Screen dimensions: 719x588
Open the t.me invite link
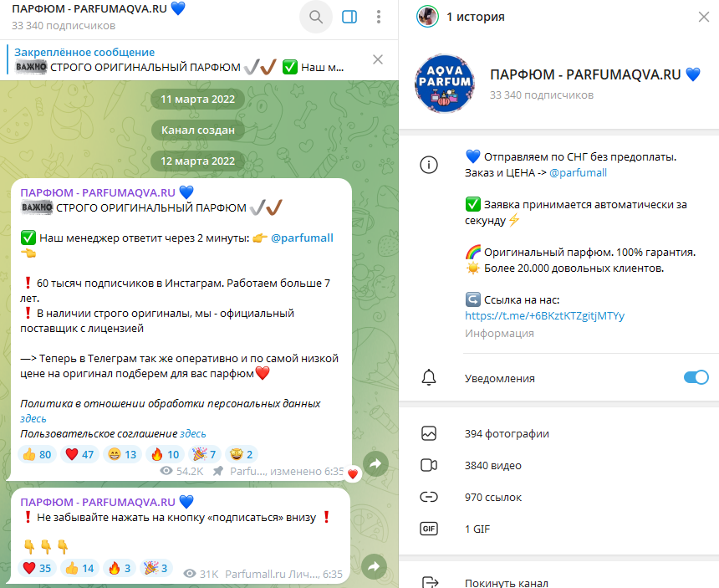[x=544, y=315]
